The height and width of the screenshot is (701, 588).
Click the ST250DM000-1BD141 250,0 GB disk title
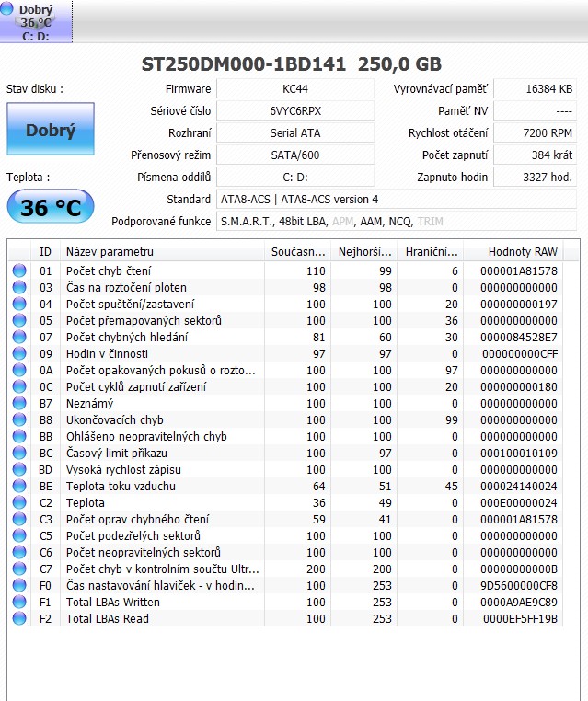tap(292, 63)
